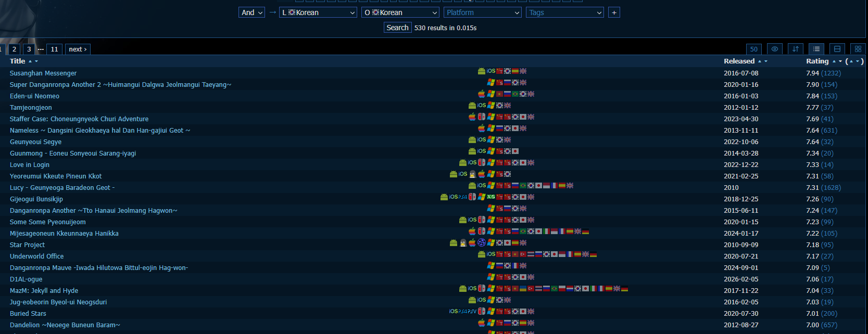Open Jug-eobeorin Byeol-ui Neogsduri entry
Image resolution: width=868 pixels, height=334 pixels.
pyautogui.click(x=58, y=302)
